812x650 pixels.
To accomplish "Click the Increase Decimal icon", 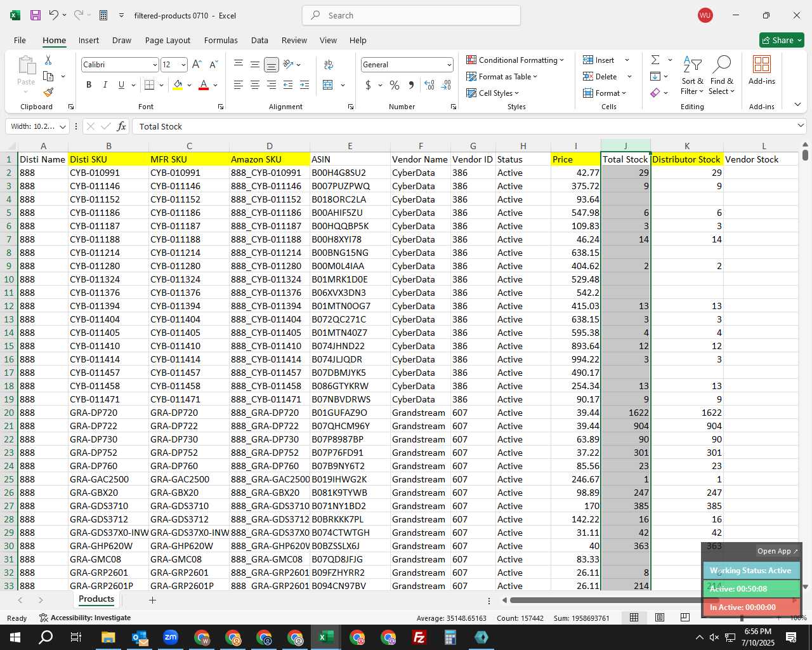I will pos(429,85).
